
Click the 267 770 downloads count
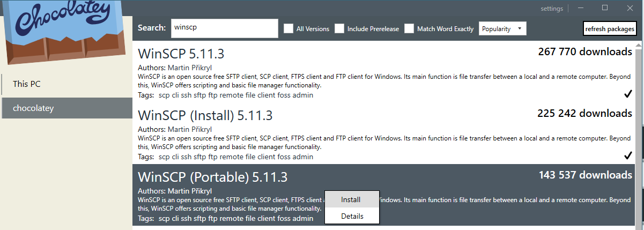coord(585,52)
